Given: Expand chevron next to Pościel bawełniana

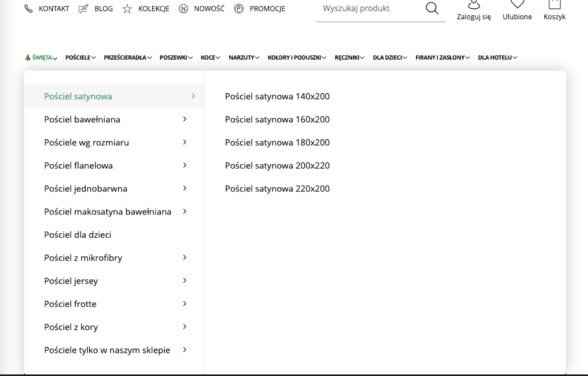Looking at the screenshot, I should tap(185, 119).
